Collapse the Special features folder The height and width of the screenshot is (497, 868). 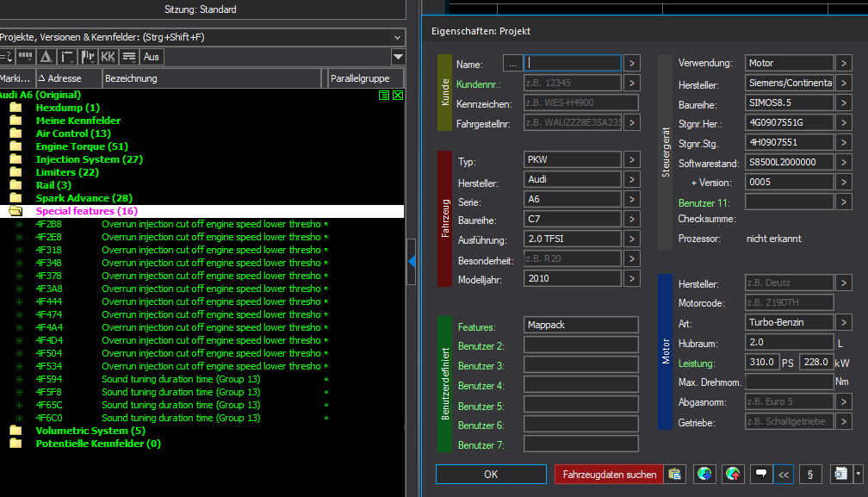point(15,211)
